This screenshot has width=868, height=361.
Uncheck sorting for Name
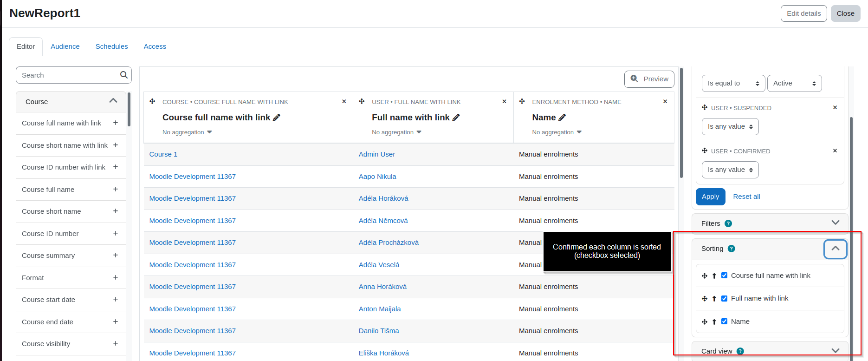[x=724, y=321]
